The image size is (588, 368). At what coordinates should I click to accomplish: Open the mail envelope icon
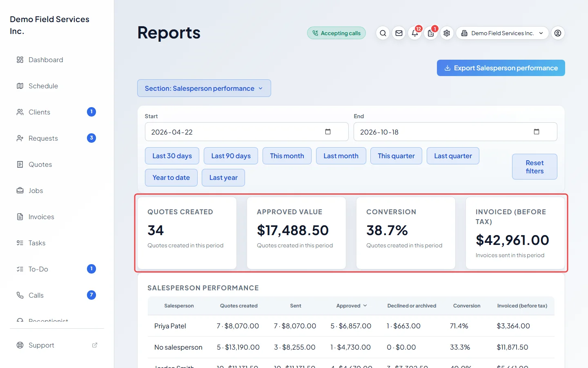point(399,33)
